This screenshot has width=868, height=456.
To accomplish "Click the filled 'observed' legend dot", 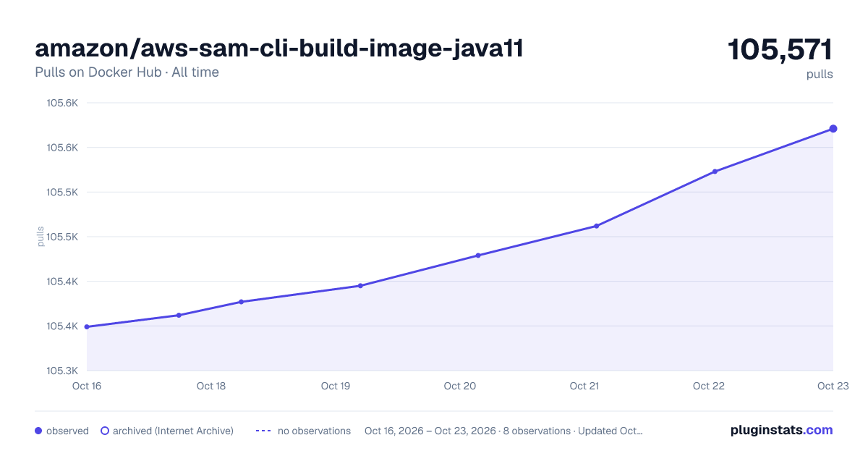I will click(38, 431).
